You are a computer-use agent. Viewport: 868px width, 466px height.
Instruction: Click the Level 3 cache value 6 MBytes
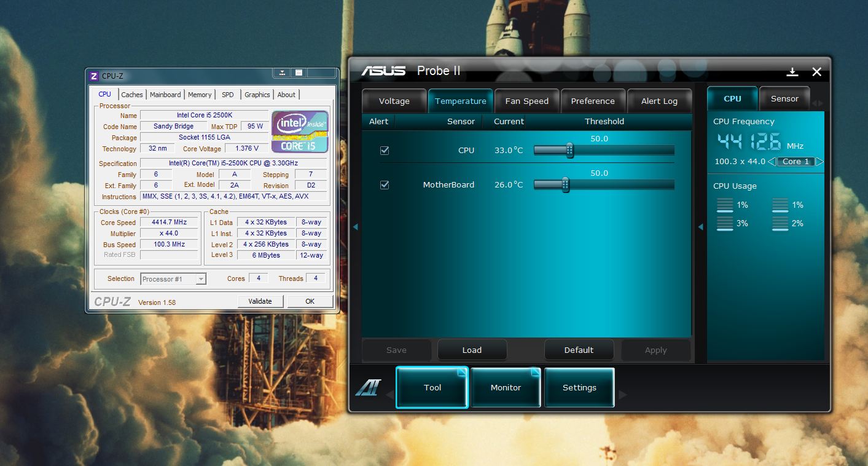coord(265,256)
